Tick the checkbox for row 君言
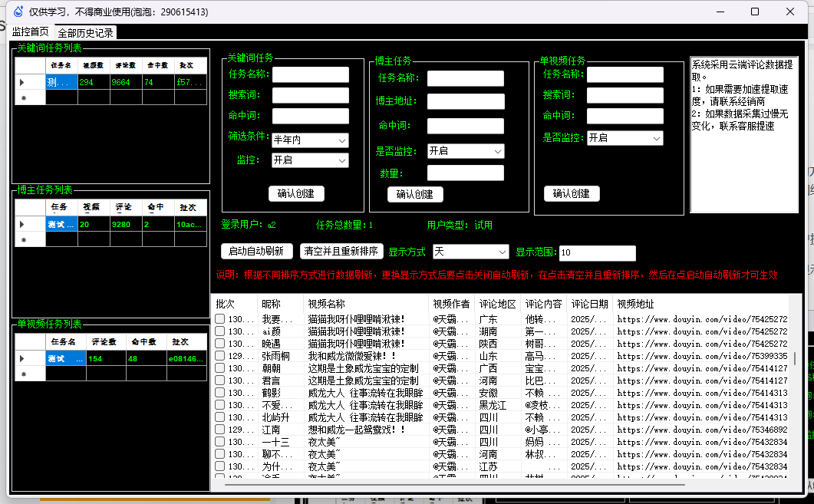The width and height of the screenshot is (814, 504). pos(220,380)
